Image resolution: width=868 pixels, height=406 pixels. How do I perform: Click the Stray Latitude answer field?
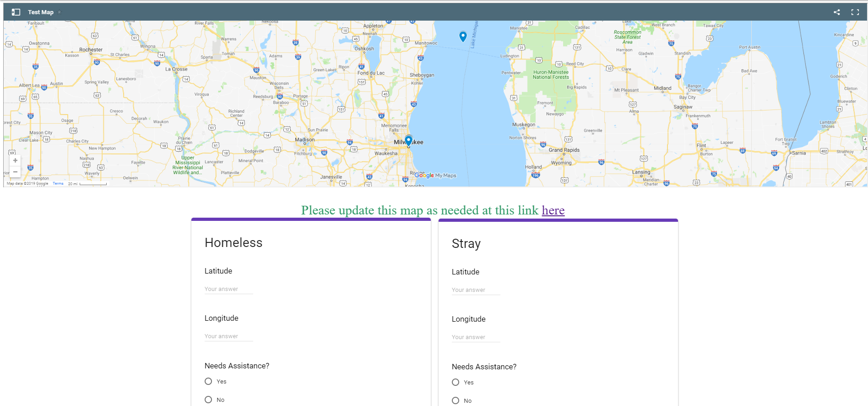pos(476,290)
